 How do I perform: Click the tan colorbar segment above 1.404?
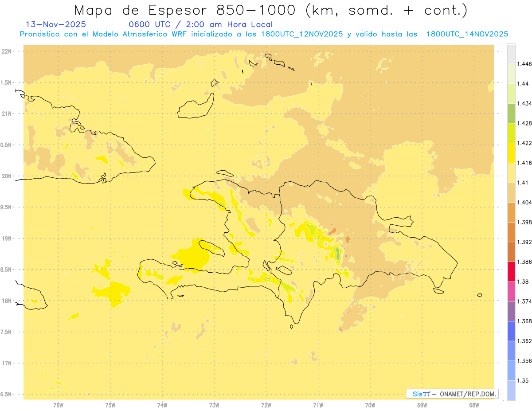(511, 192)
